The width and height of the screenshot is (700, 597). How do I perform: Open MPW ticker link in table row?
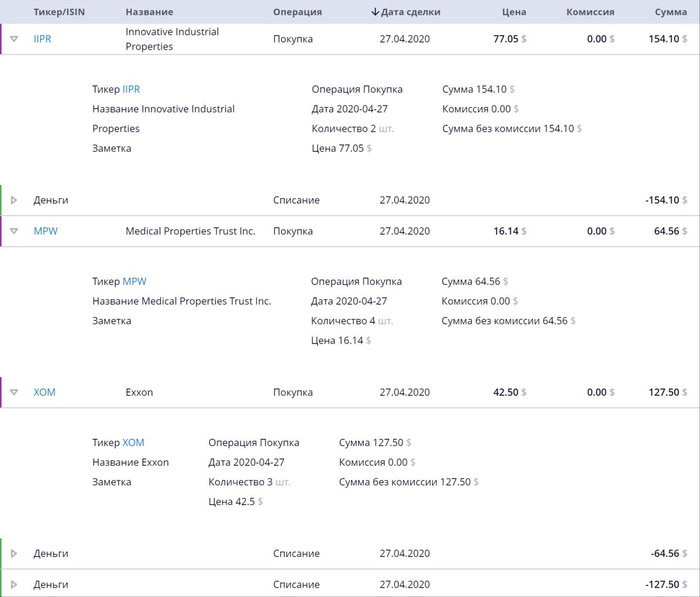tap(45, 231)
